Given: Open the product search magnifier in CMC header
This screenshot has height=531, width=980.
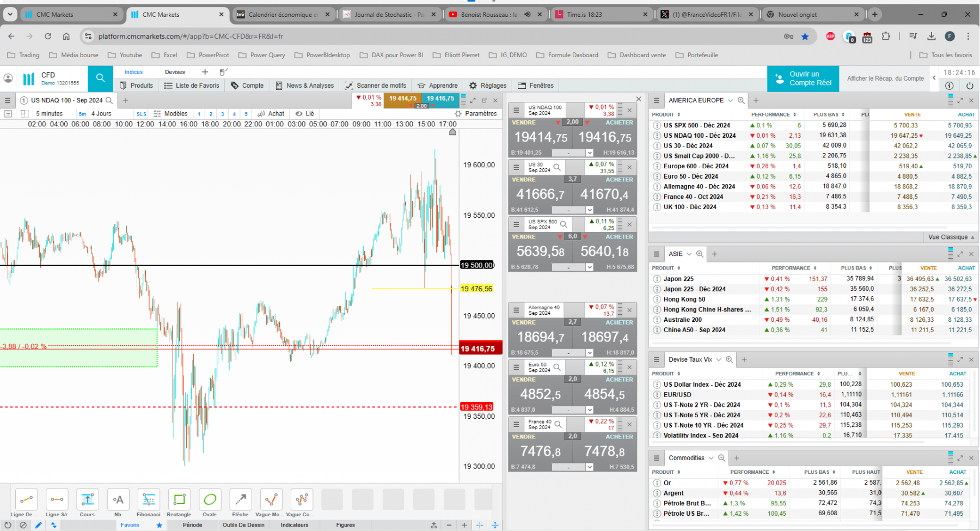Looking at the screenshot, I should 100,78.
